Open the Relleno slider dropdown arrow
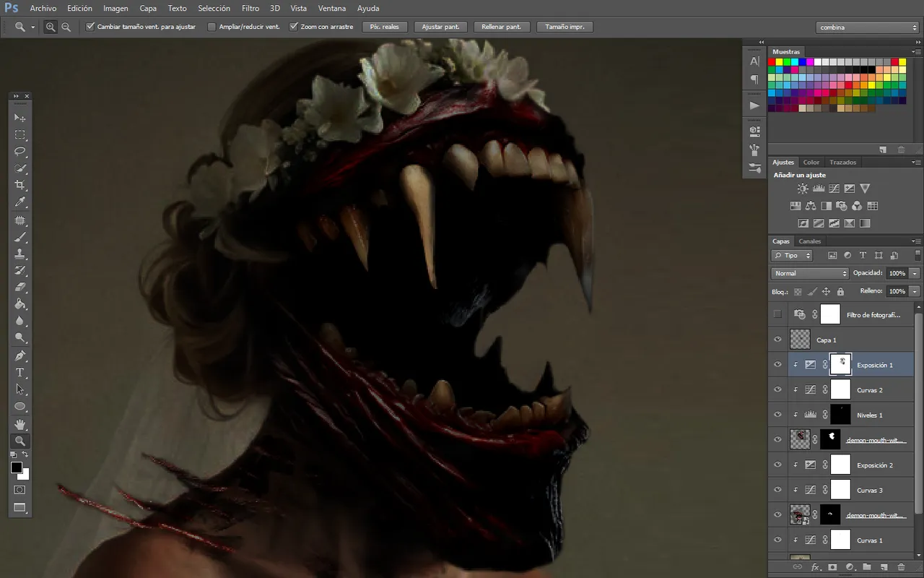The width and height of the screenshot is (924, 578). click(915, 291)
